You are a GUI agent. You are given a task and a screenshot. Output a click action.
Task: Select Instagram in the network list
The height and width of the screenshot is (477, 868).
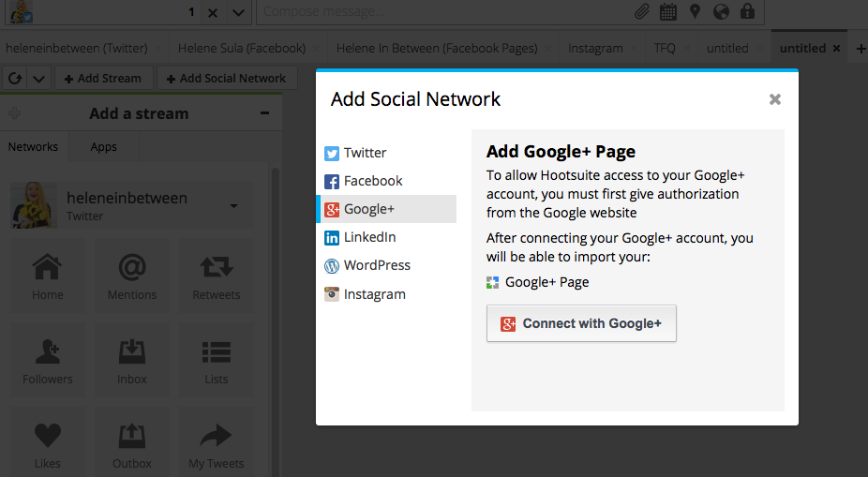coord(386,294)
